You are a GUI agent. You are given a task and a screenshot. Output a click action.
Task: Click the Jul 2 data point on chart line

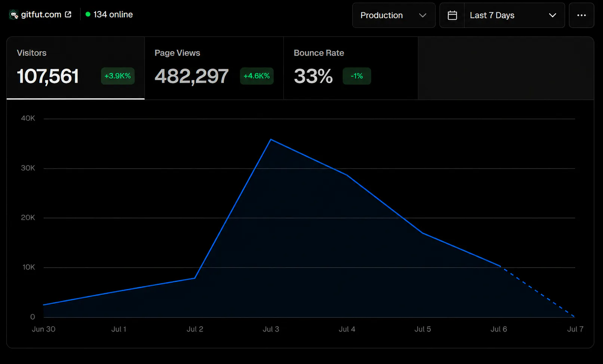pos(195,278)
